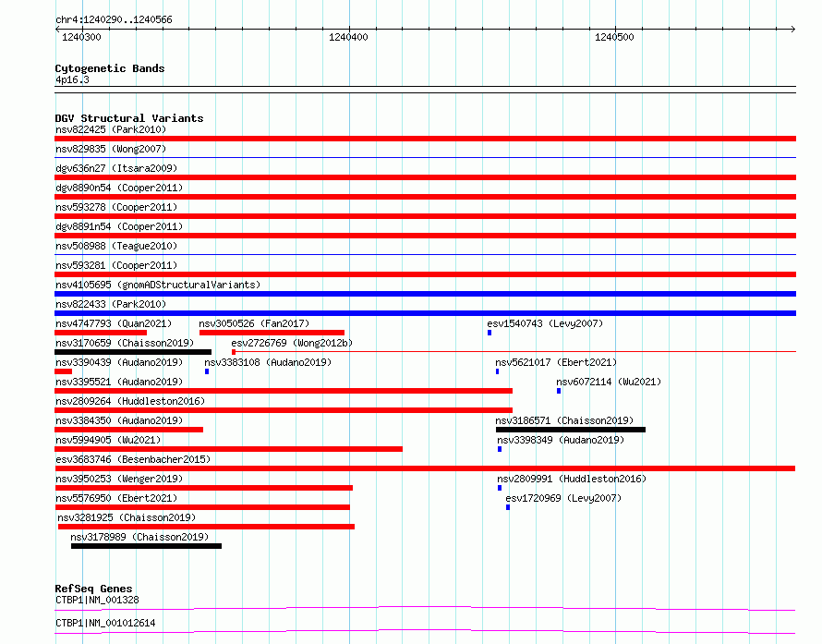Click nsv3395521 (Audano2019) label
Screen dimensions: 822x644
coord(119,382)
